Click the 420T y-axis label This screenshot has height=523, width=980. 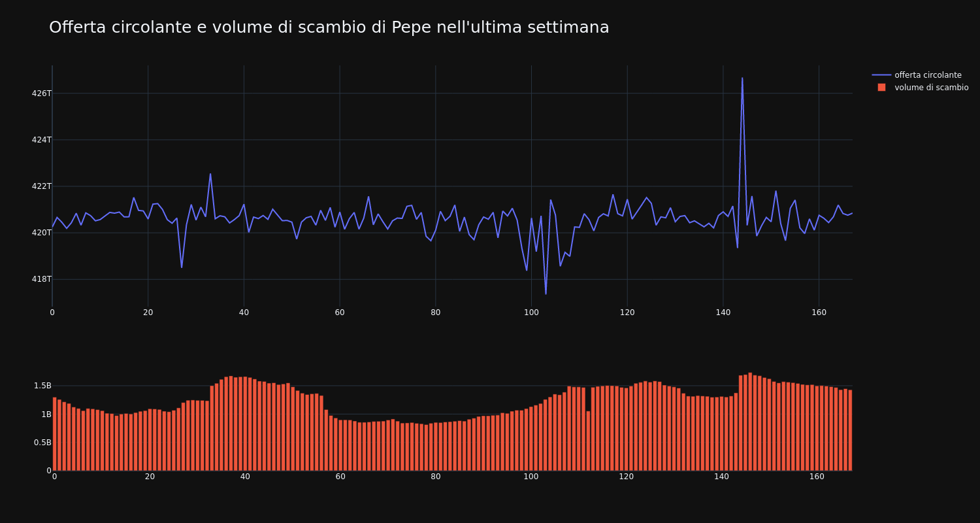pyautogui.click(x=41, y=233)
